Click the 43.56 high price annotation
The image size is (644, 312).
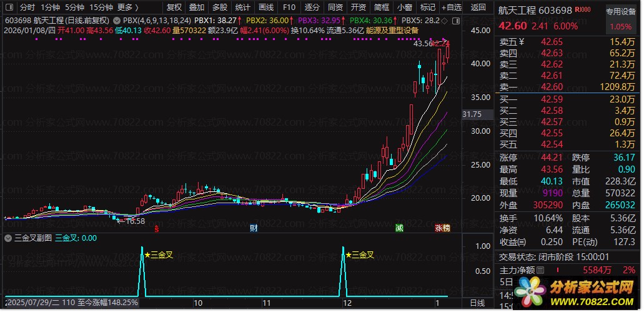click(x=423, y=43)
